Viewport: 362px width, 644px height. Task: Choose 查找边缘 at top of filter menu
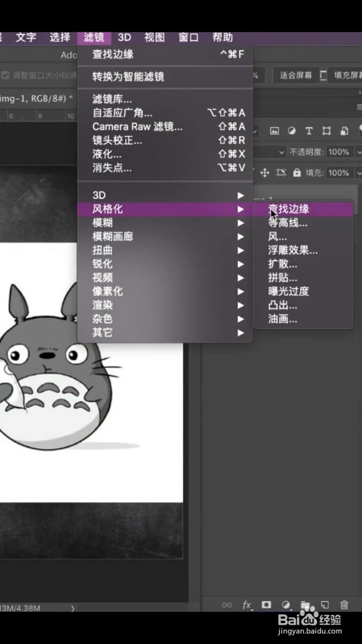coord(165,54)
